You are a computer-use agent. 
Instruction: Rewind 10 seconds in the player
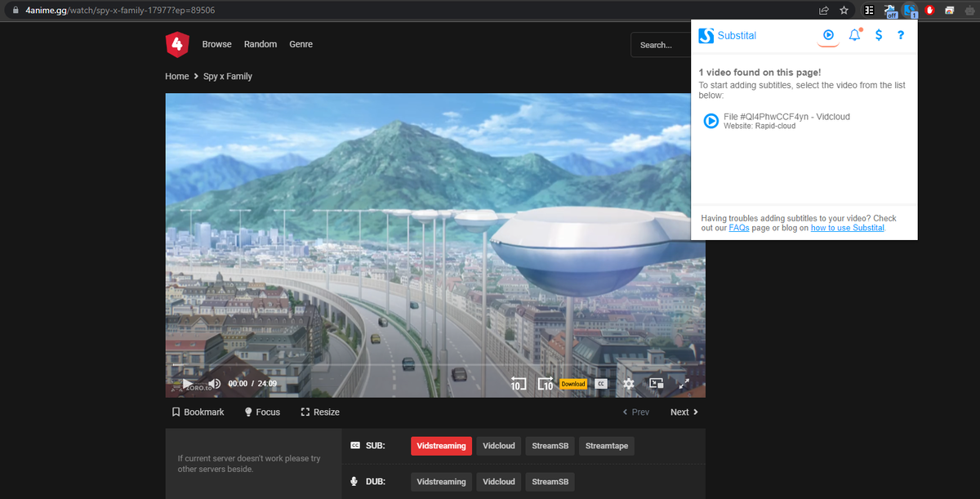tap(519, 383)
